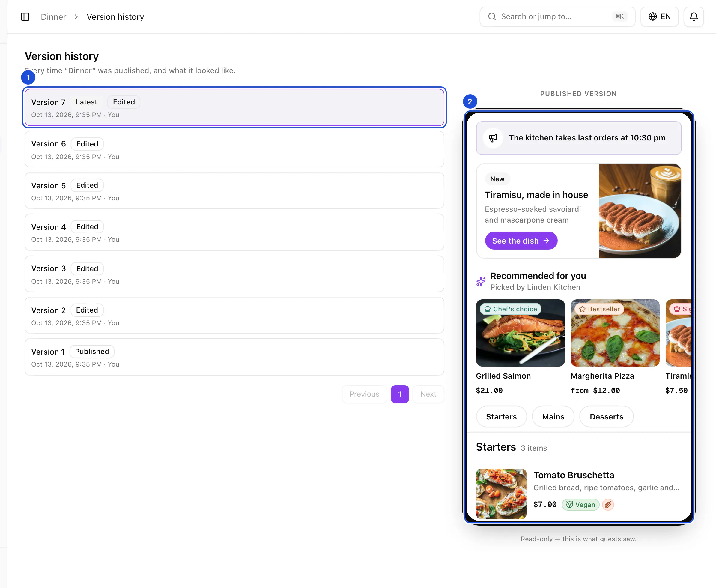Image resolution: width=716 pixels, height=588 pixels.
Task: Click the sparkle Recommended icon
Action: tap(481, 281)
